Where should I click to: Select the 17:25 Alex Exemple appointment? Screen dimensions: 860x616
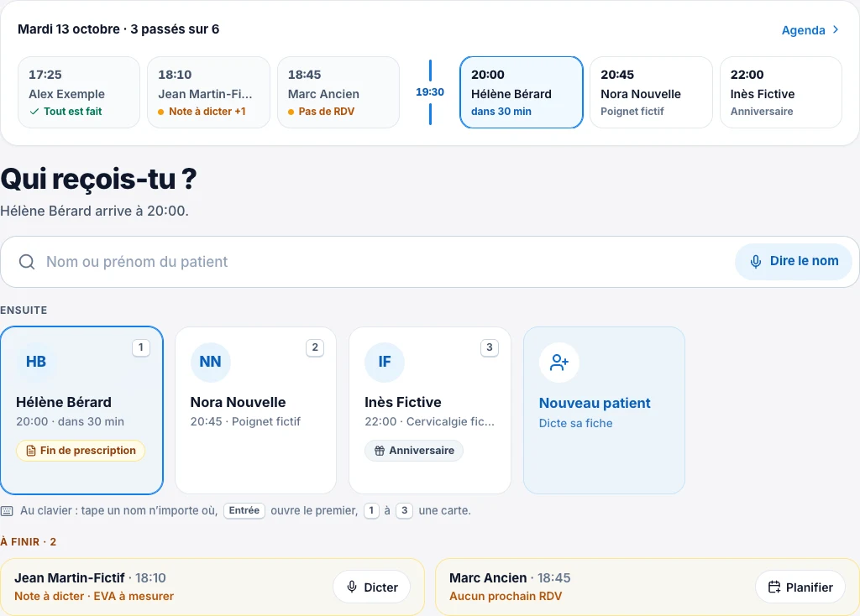coord(79,92)
